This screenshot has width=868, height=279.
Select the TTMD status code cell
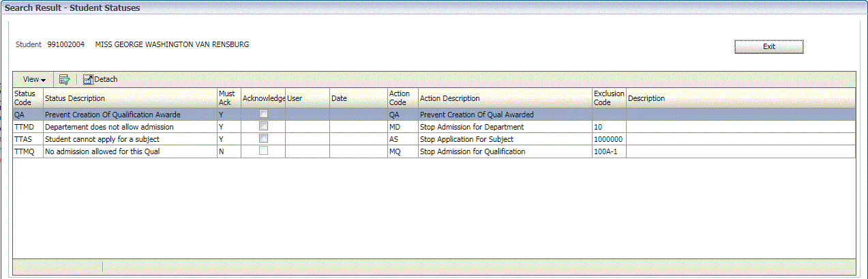coord(28,127)
